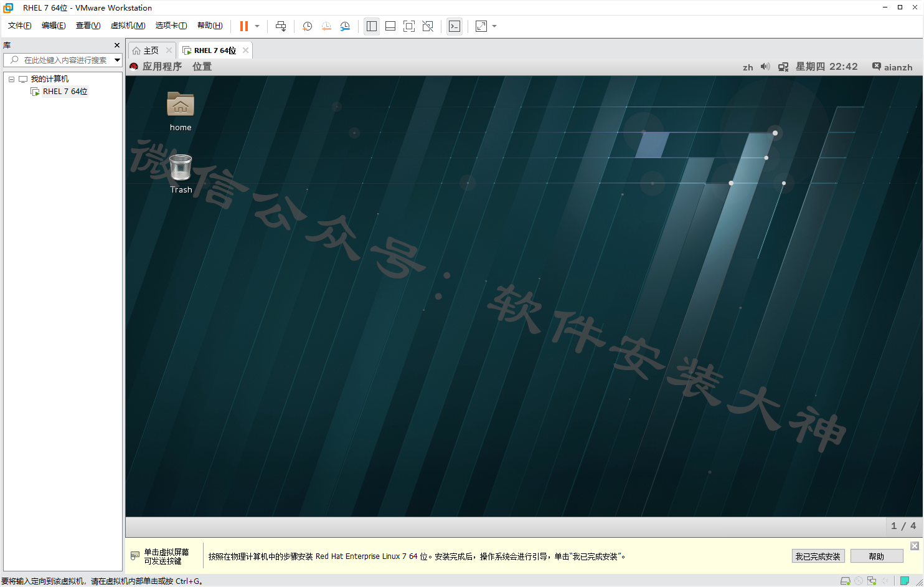Pause the virtual machine with the orange button
924x587 pixels.
(x=244, y=26)
